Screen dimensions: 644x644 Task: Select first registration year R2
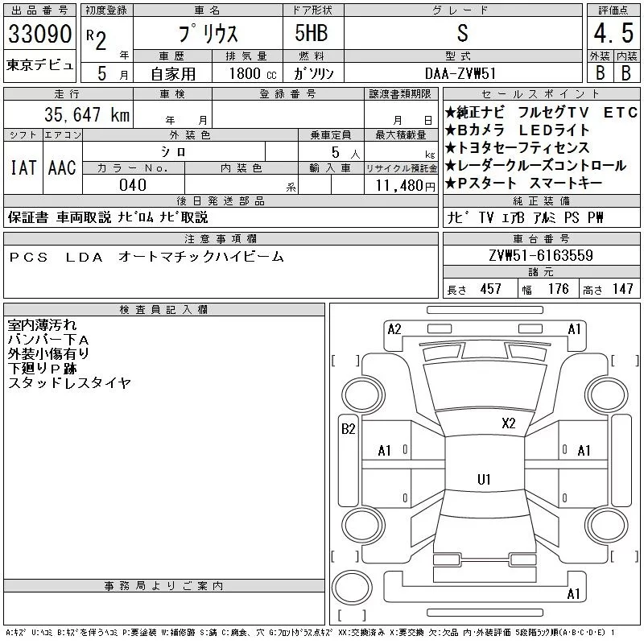pos(97,39)
